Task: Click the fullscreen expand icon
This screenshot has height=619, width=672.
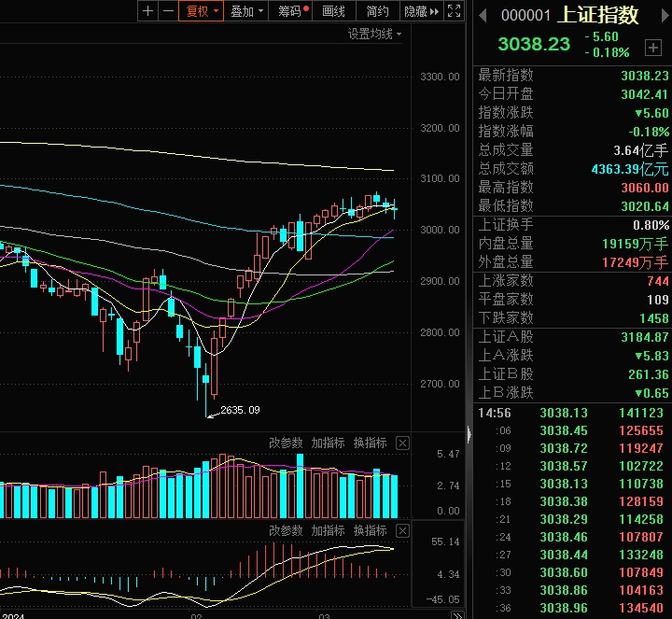Action: [455, 10]
